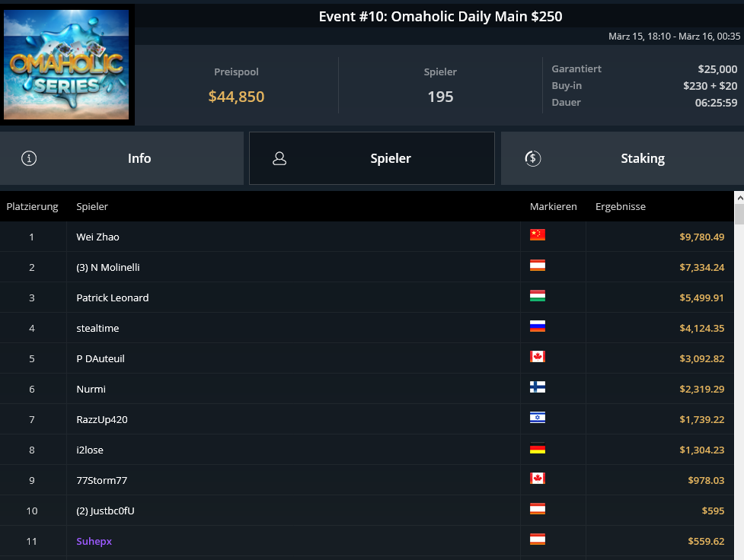
Task: Click the Ergebnisse column header
Action: click(621, 206)
